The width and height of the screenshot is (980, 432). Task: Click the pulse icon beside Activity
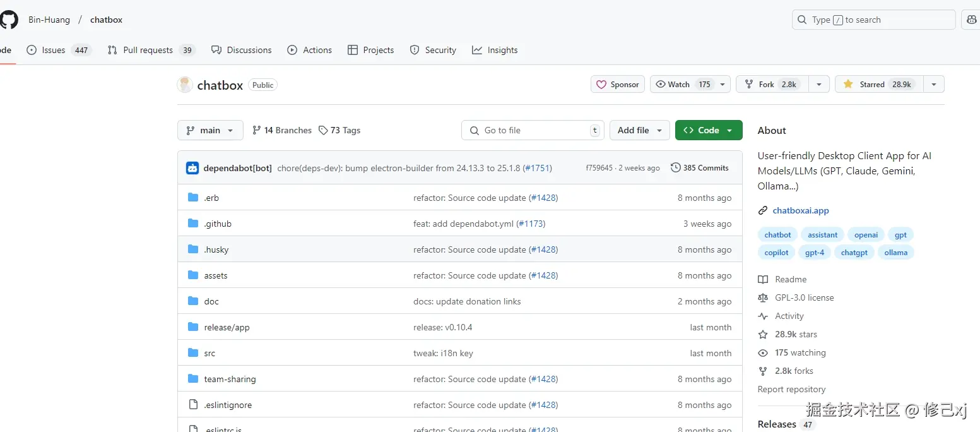click(x=763, y=316)
